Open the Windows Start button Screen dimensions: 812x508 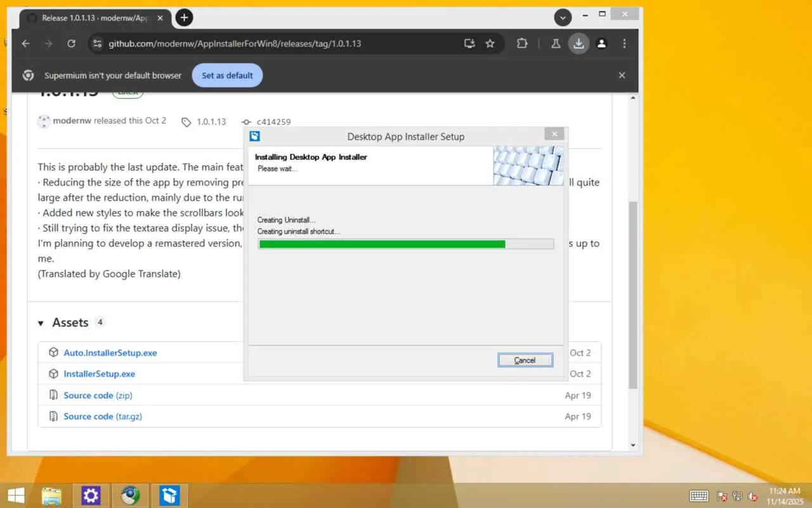(16, 495)
